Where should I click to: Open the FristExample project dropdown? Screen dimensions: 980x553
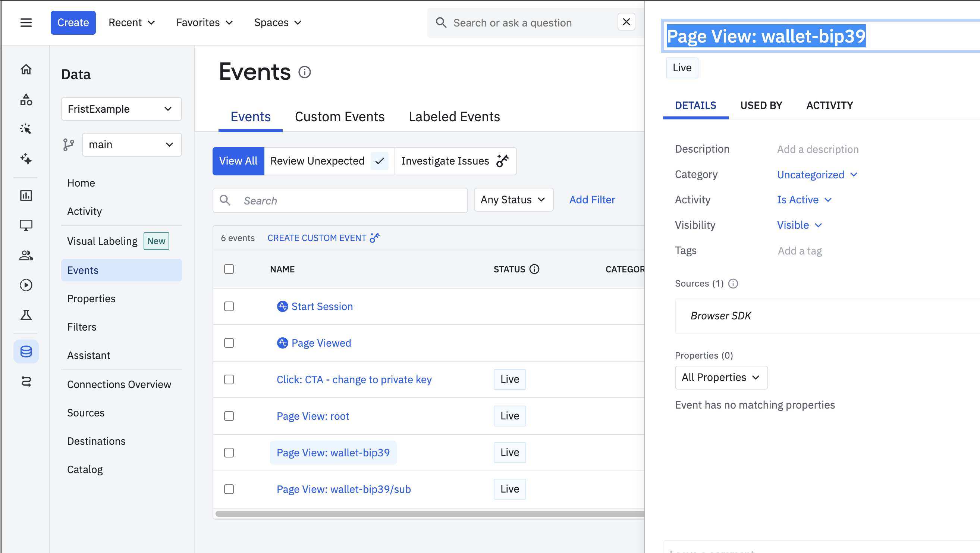point(121,109)
